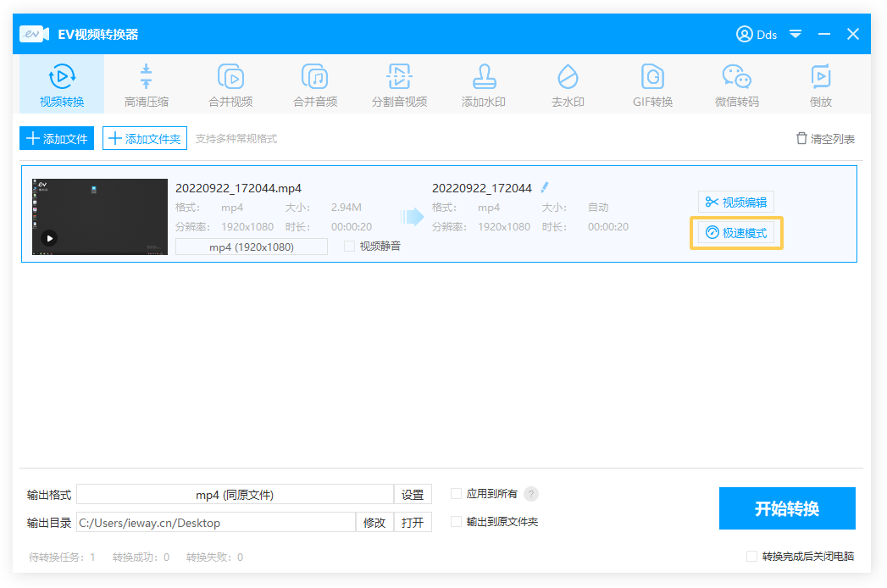The width and height of the screenshot is (887, 588).
Task: Enable the 视频静音 mute checkbox
Action: [350, 246]
